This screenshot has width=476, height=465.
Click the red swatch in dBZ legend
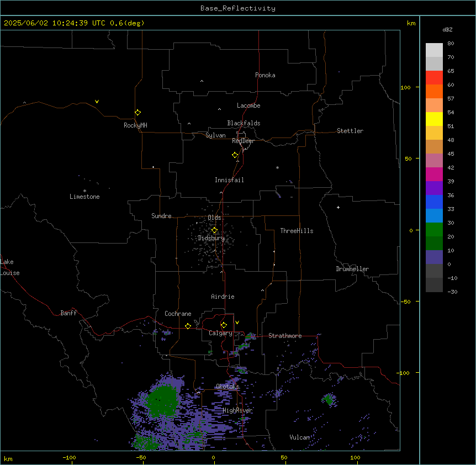[x=434, y=78]
